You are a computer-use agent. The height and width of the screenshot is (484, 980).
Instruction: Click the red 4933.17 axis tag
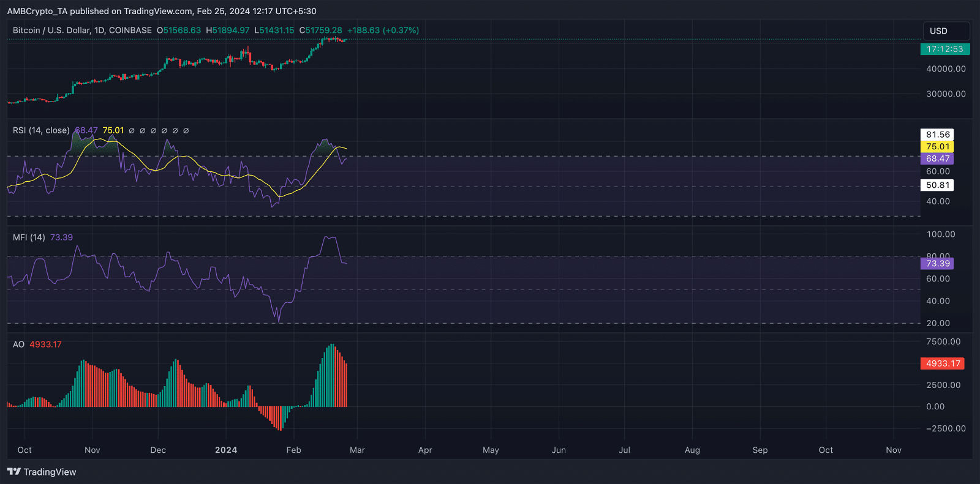(x=943, y=363)
